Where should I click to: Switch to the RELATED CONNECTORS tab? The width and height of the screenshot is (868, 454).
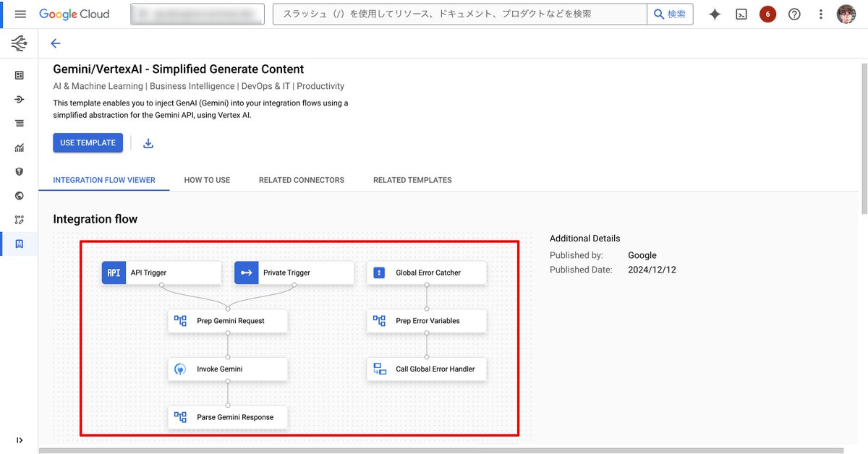click(x=302, y=180)
